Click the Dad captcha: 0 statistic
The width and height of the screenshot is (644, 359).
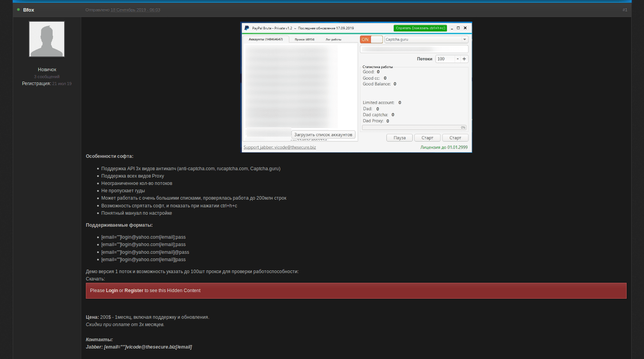[x=379, y=115]
